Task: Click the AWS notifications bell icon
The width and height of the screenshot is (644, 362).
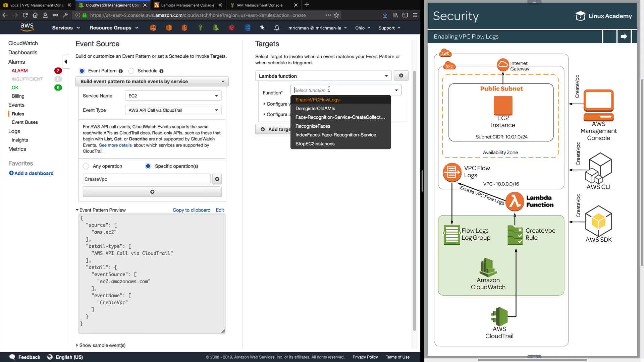Action: (x=277, y=28)
